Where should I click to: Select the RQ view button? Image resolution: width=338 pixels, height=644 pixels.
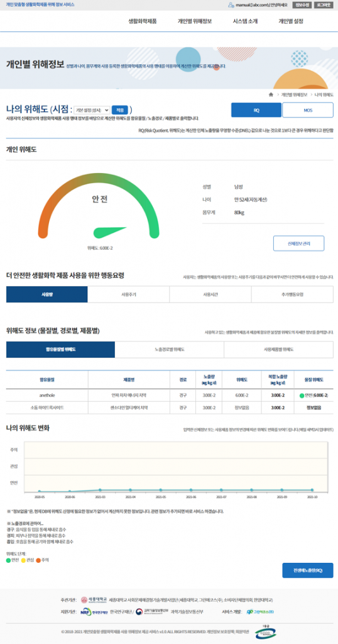tap(256, 110)
